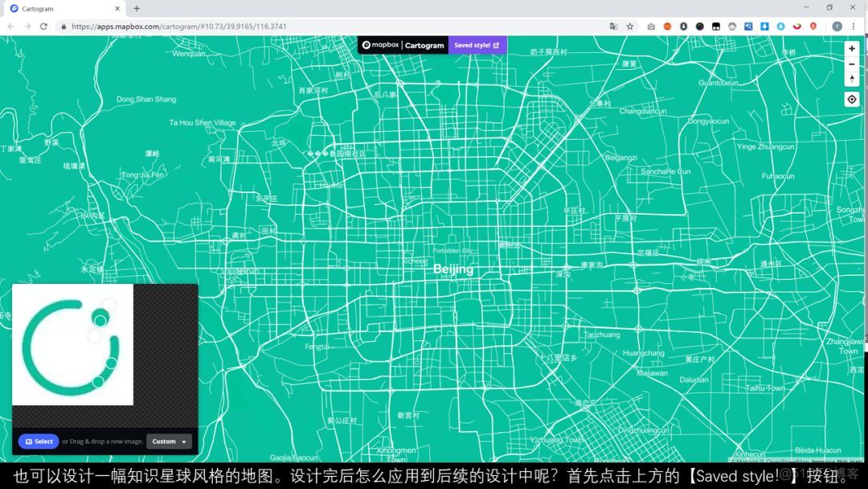Open the Custom dropdown in the image panel

point(169,441)
